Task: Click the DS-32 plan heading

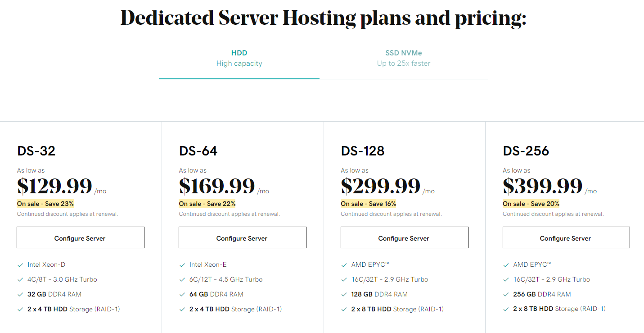Action: pyautogui.click(x=36, y=151)
